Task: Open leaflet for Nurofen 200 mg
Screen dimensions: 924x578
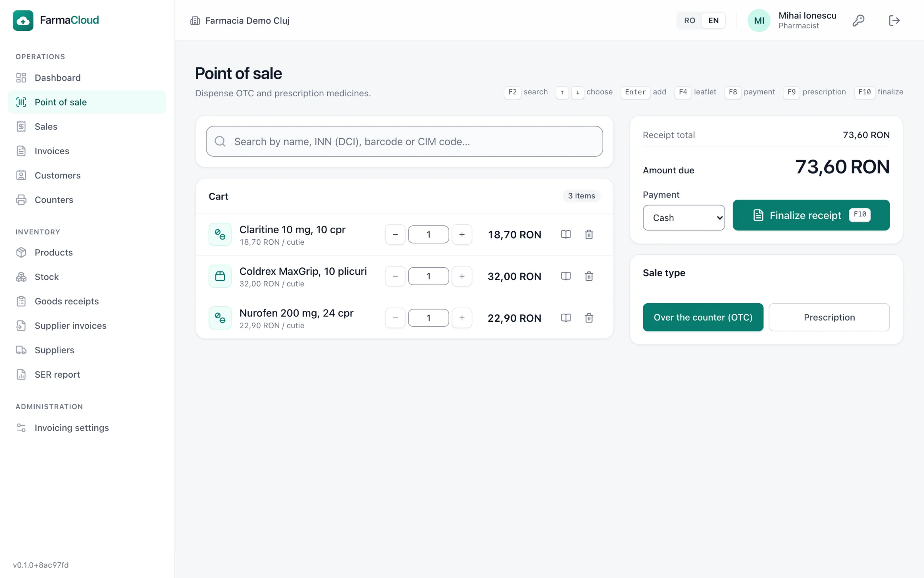Action: [566, 318]
